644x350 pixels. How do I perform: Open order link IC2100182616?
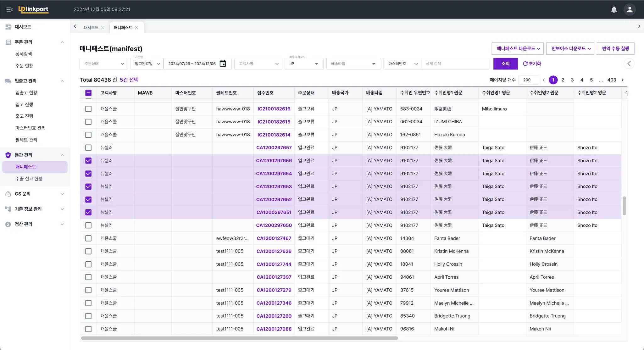tap(274, 109)
